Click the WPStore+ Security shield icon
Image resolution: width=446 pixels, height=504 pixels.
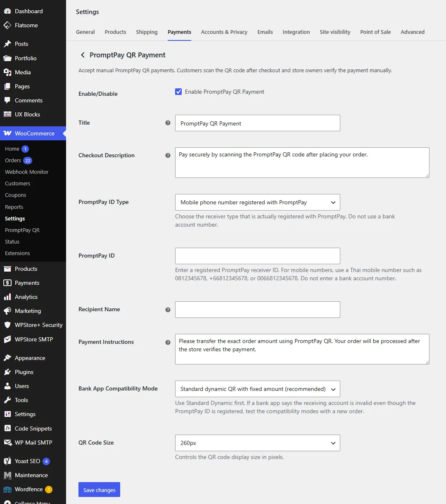pyautogui.click(x=7, y=325)
